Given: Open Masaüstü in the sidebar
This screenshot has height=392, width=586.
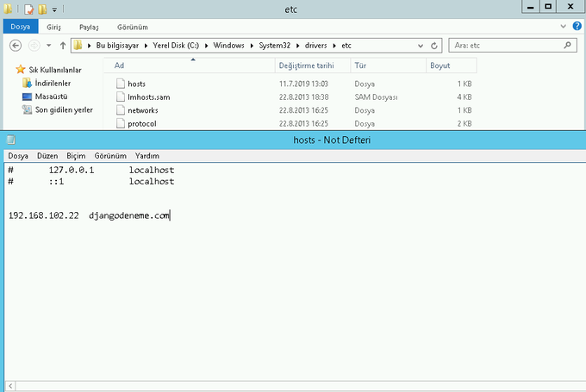Looking at the screenshot, I should point(51,96).
